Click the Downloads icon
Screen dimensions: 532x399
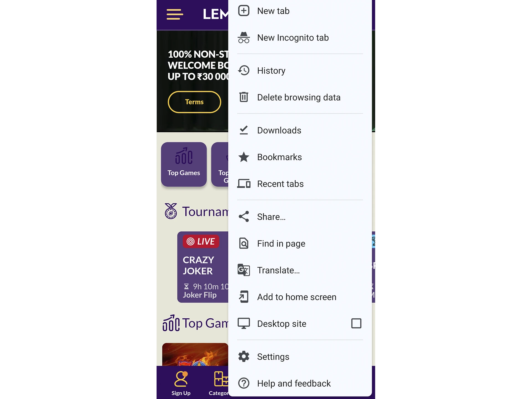tap(244, 130)
